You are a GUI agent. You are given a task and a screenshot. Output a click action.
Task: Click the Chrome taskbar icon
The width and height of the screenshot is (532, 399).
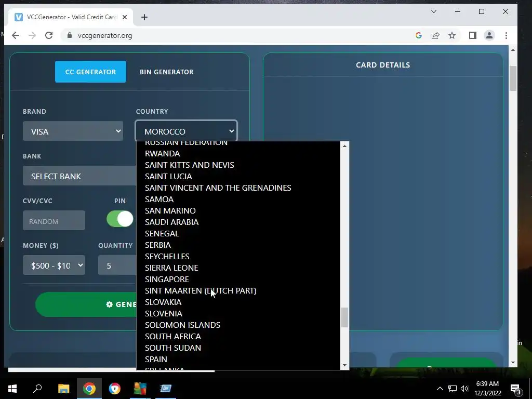click(x=89, y=389)
